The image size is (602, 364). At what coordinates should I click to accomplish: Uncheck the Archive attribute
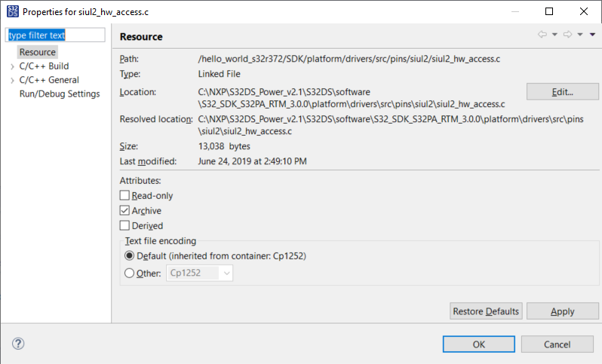tap(125, 211)
